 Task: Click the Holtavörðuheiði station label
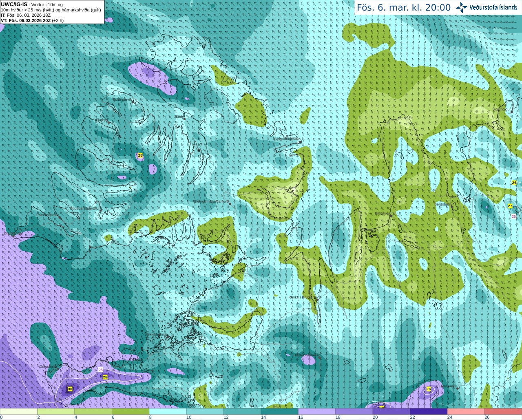coord(306,355)
